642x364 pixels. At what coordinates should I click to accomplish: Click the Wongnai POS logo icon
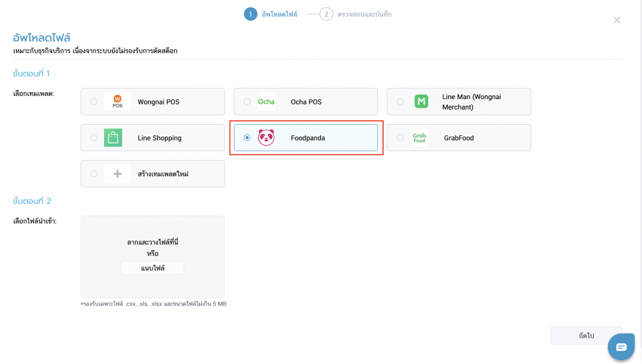point(117,101)
